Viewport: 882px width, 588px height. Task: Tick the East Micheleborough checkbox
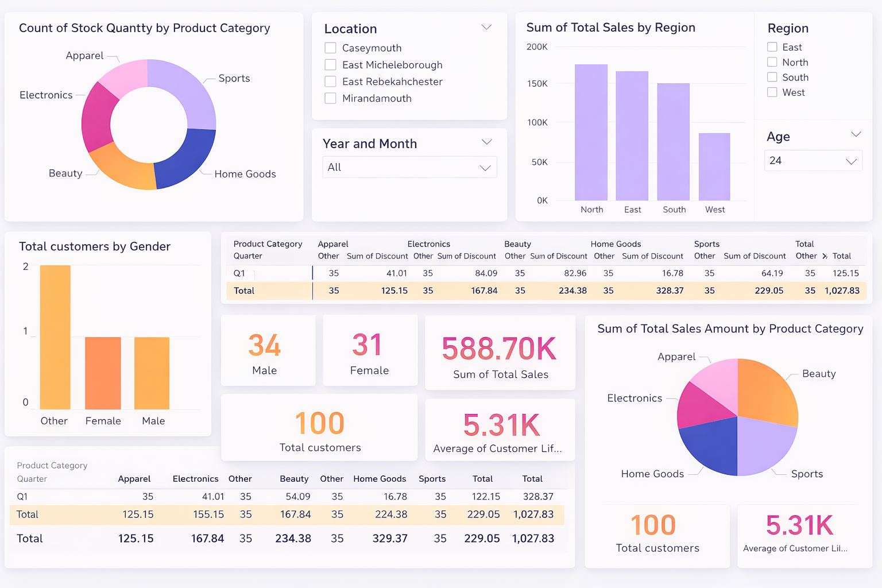point(330,64)
